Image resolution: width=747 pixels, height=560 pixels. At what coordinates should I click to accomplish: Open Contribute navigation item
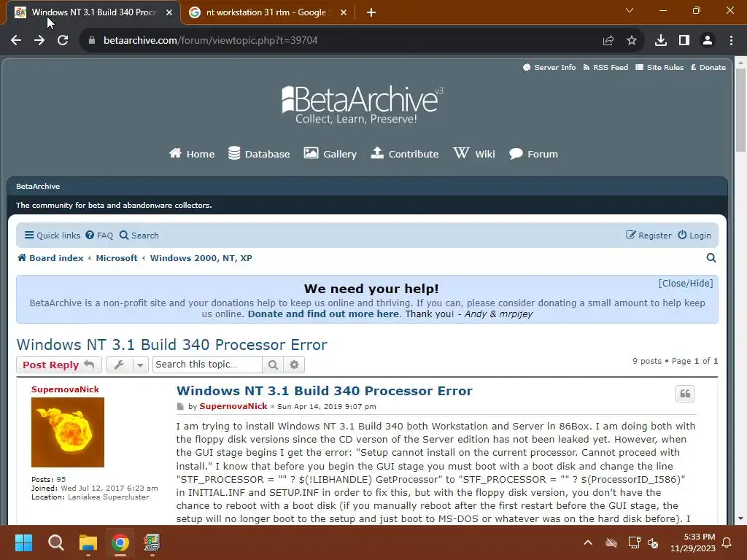[x=405, y=154]
